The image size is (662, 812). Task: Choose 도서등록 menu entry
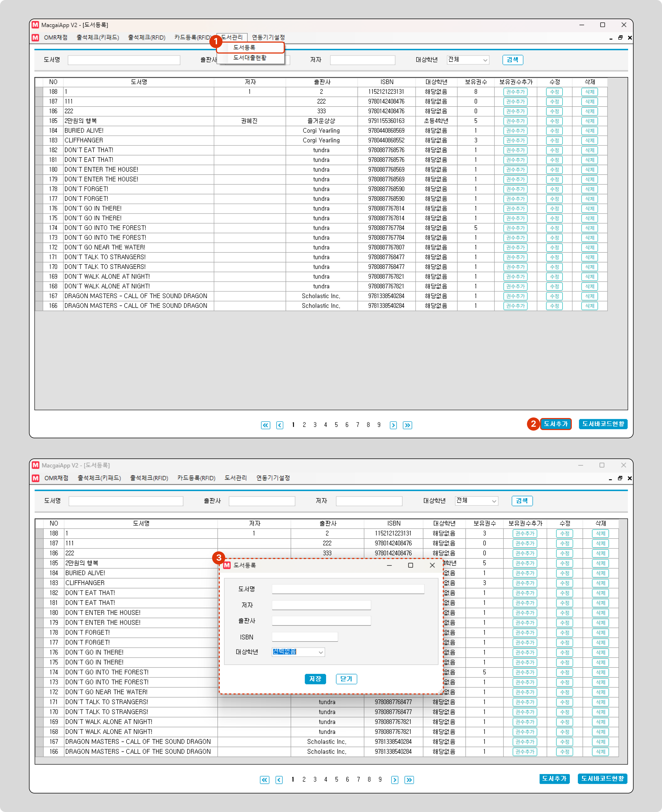point(244,47)
